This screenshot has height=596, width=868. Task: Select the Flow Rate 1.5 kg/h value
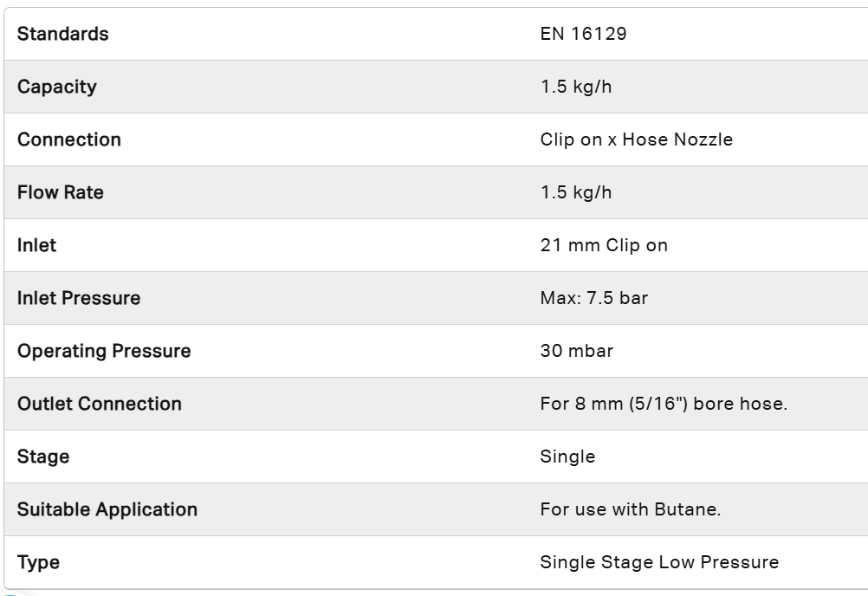576,192
